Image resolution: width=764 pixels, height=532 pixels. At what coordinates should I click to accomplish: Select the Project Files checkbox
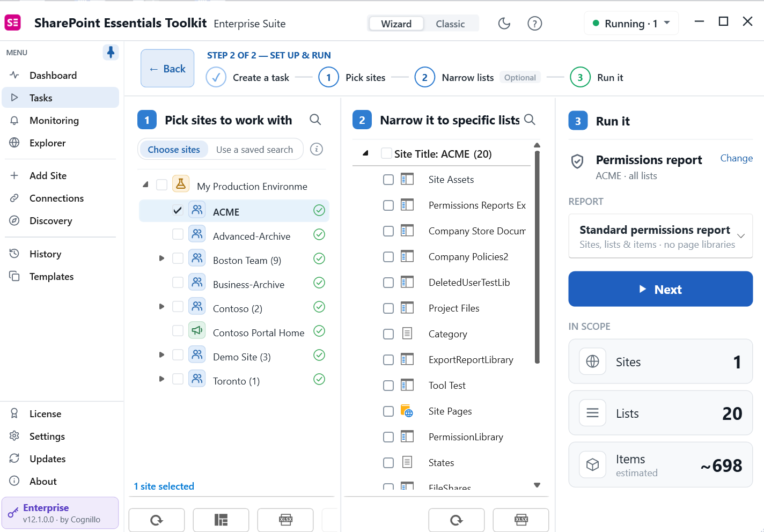[x=388, y=308]
